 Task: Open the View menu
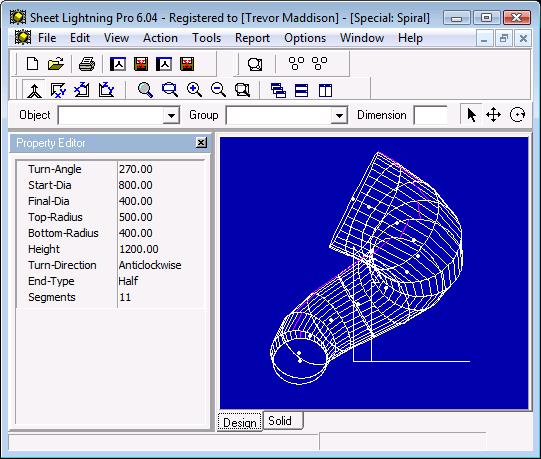pyautogui.click(x=117, y=38)
